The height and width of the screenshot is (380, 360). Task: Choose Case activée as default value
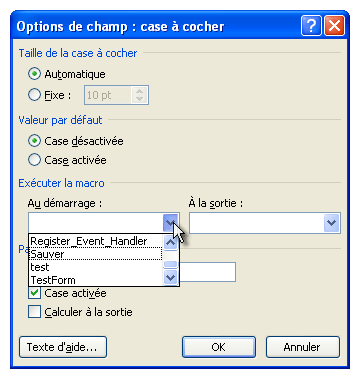click(34, 160)
